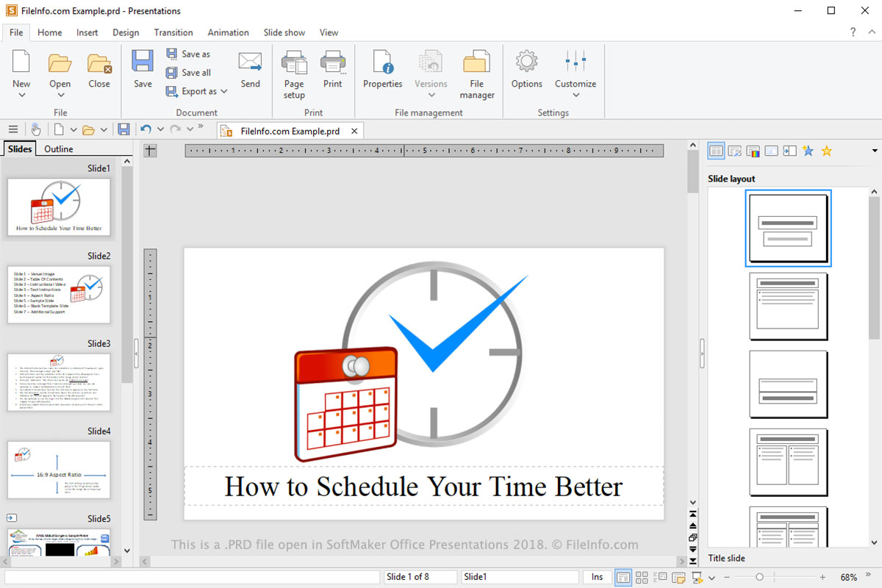Open the Transition ribbon tab
The image size is (882, 588).
(173, 32)
